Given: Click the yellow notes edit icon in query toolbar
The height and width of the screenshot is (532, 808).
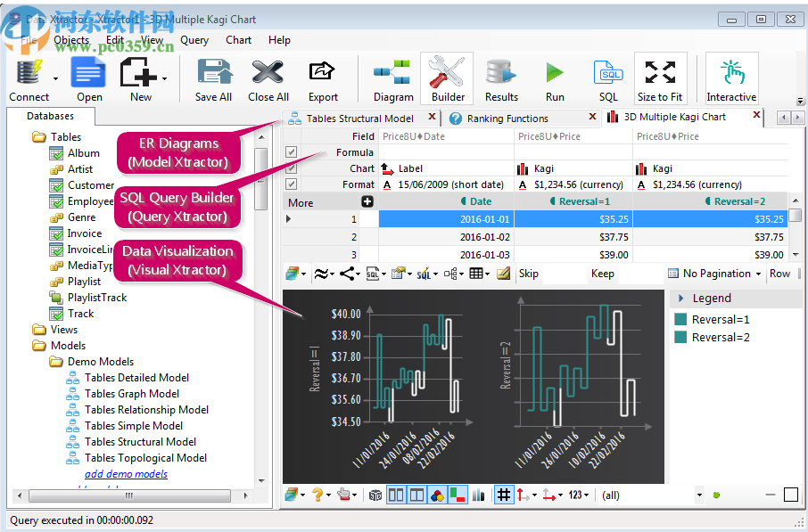Looking at the screenshot, I should point(504,274).
